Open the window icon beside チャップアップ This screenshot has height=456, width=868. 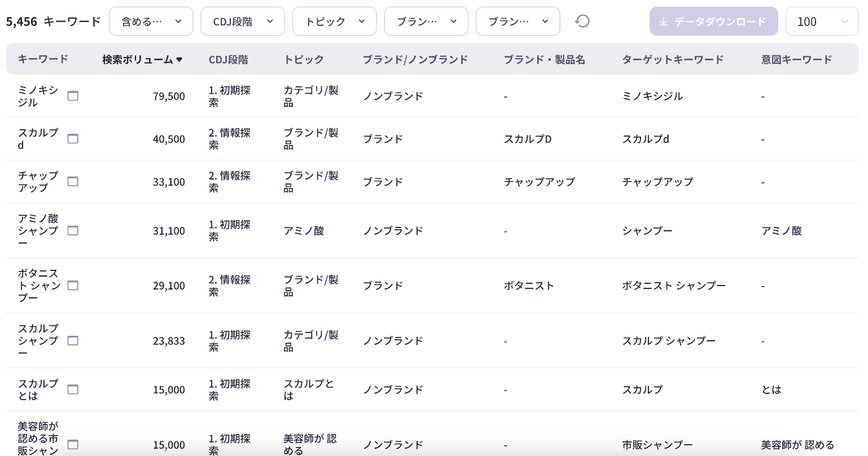click(x=73, y=181)
